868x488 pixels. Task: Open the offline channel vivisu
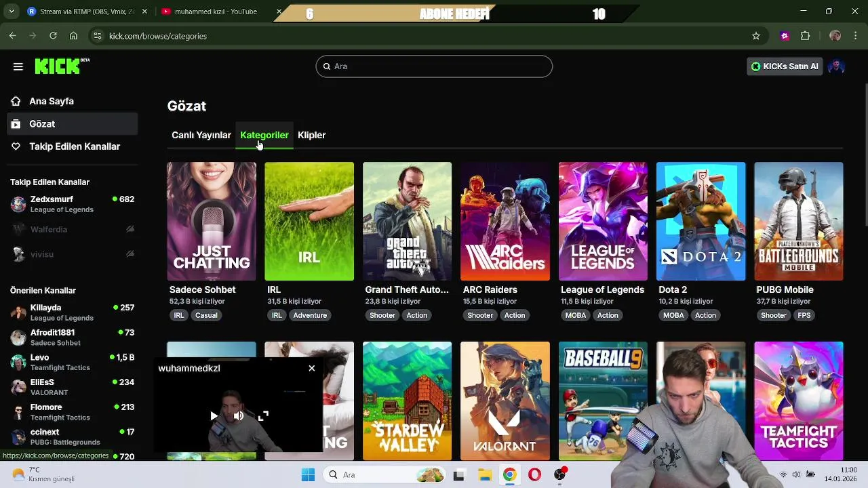tap(72, 254)
